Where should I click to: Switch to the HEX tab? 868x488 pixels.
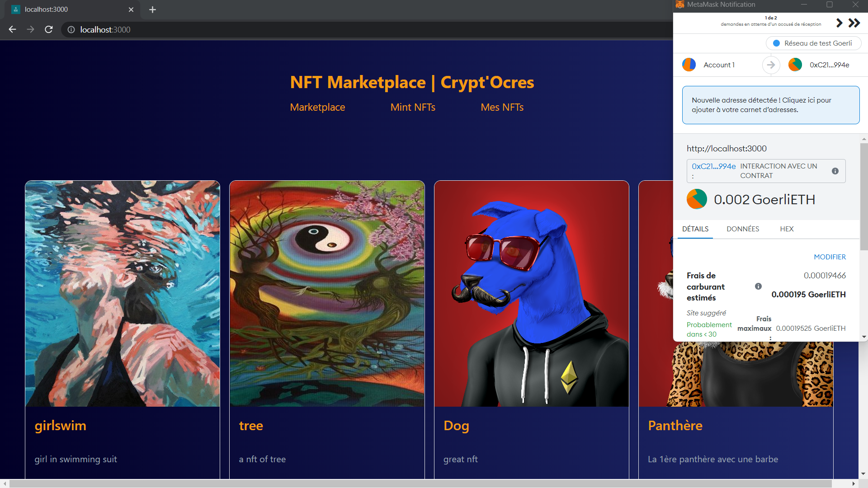point(787,229)
